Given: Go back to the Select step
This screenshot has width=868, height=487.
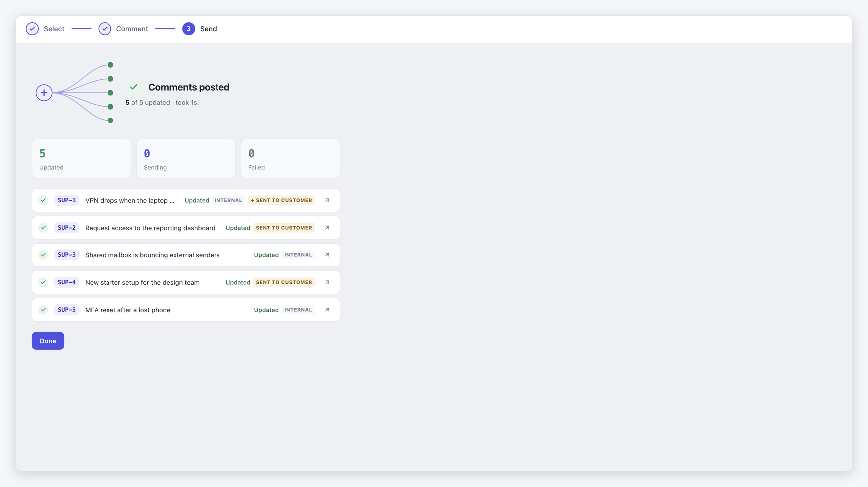Looking at the screenshot, I should click(45, 29).
